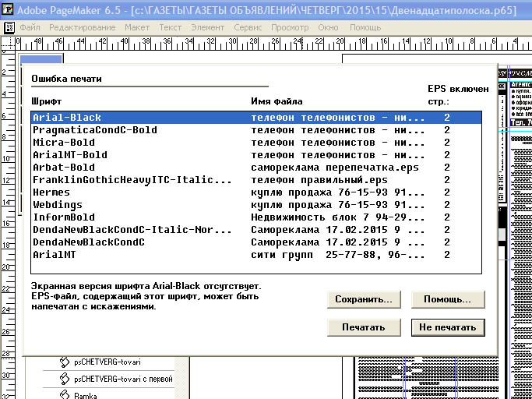Select the DendaNewBlackCondC-Italic-Nor... row
The image size is (532, 399).
(256, 230)
